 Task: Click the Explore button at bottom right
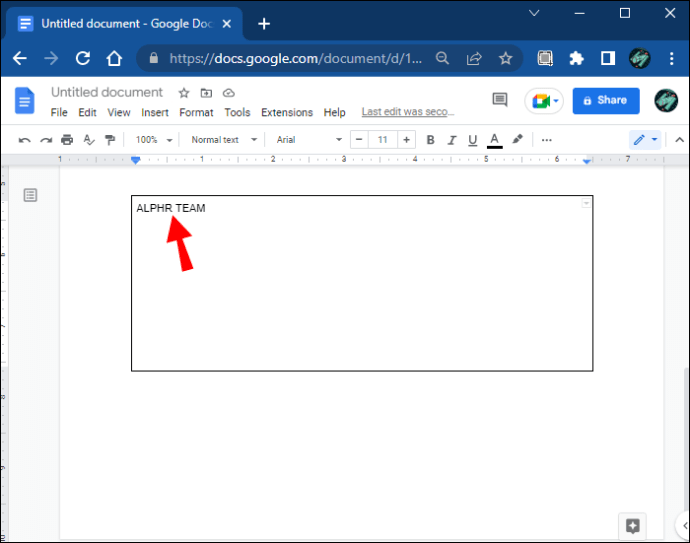[632, 525]
